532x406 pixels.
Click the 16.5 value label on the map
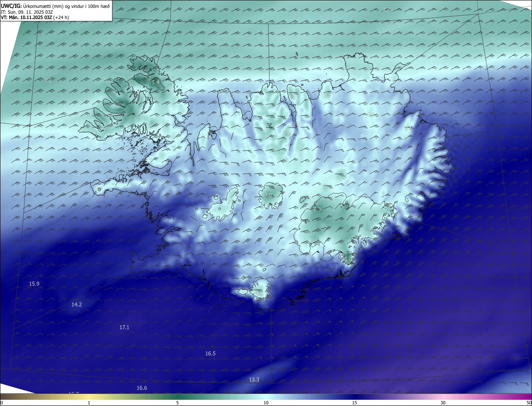210,354
